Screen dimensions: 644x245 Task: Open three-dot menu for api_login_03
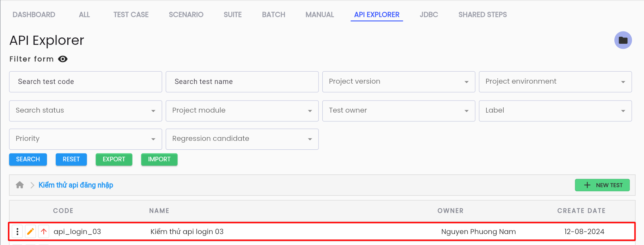click(17, 232)
